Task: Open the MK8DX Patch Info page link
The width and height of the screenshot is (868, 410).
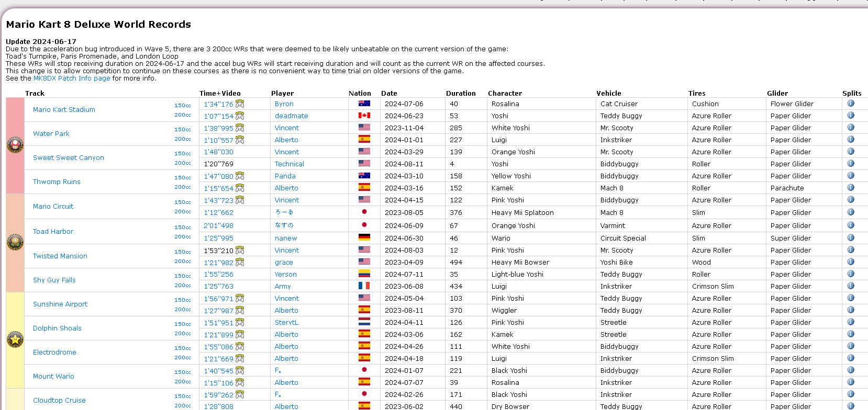Action: (x=72, y=78)
